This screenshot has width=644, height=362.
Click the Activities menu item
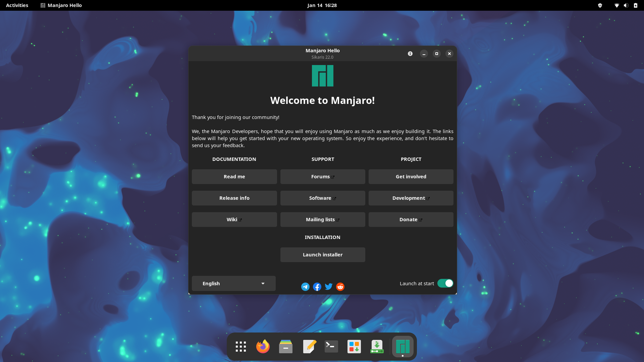(16, 5)
